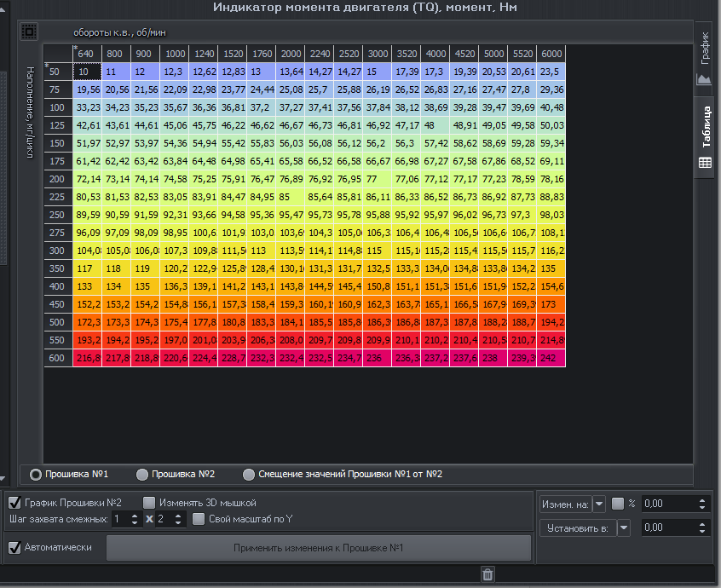The image size is (721, 588).
Task: Click the Установить в: button
Action: tap(578, 527)
